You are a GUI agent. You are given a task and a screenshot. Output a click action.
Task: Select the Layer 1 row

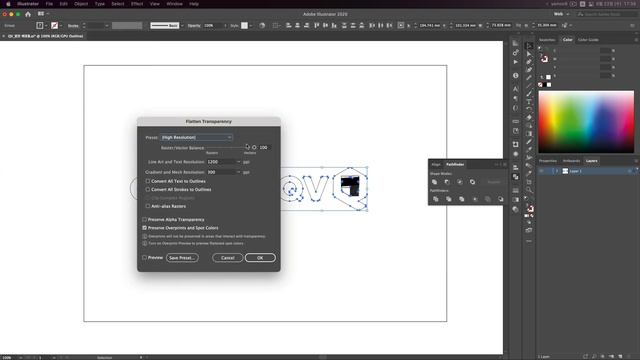588,171
